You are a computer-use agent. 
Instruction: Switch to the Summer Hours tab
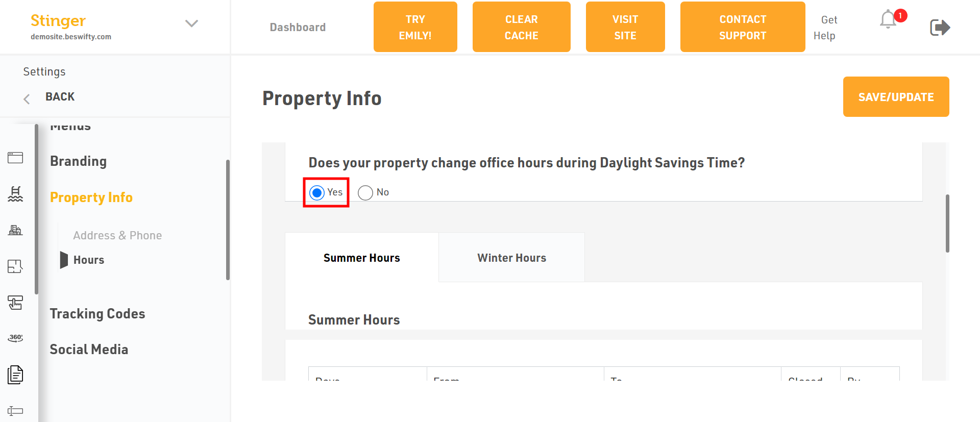point(361,258)
